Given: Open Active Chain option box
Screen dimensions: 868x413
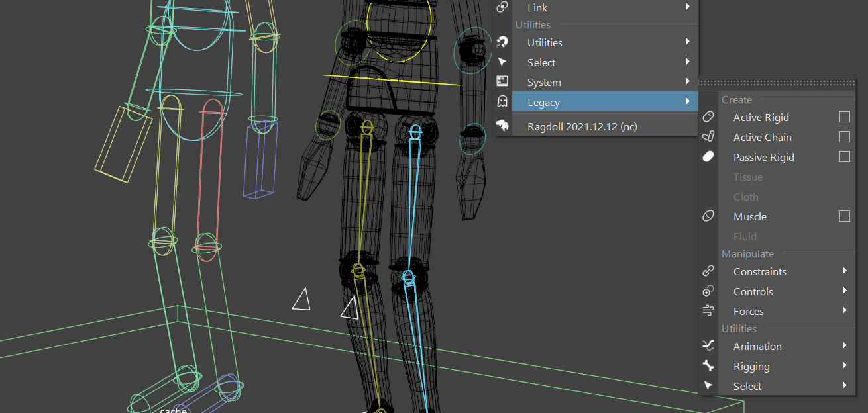Looking at the screenshot, I should point(844,137).
